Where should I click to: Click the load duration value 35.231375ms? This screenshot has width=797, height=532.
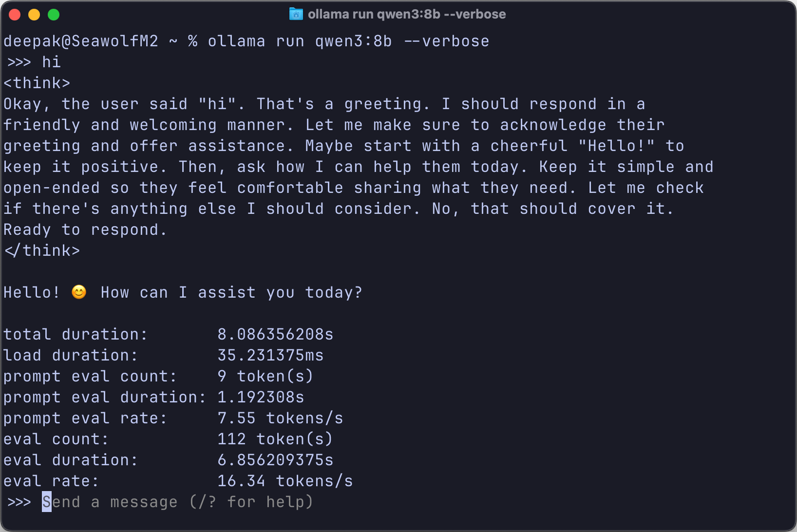(x=270, y=355)
